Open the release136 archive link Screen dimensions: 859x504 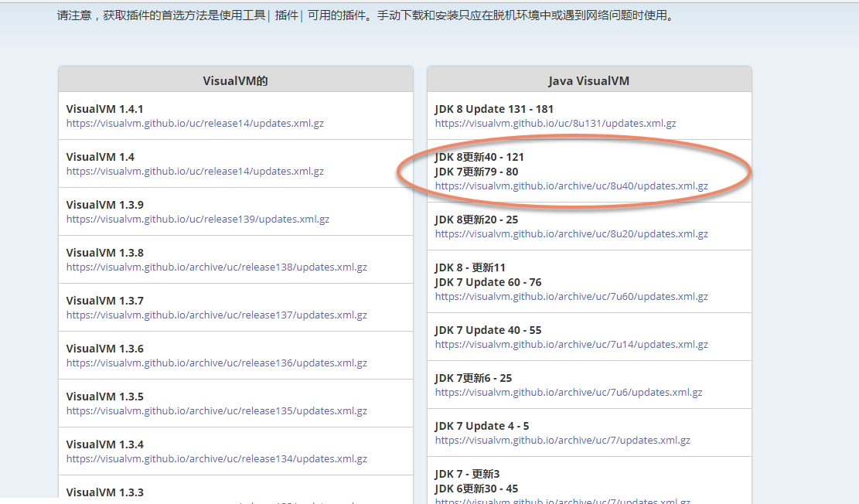click(216, 363)
